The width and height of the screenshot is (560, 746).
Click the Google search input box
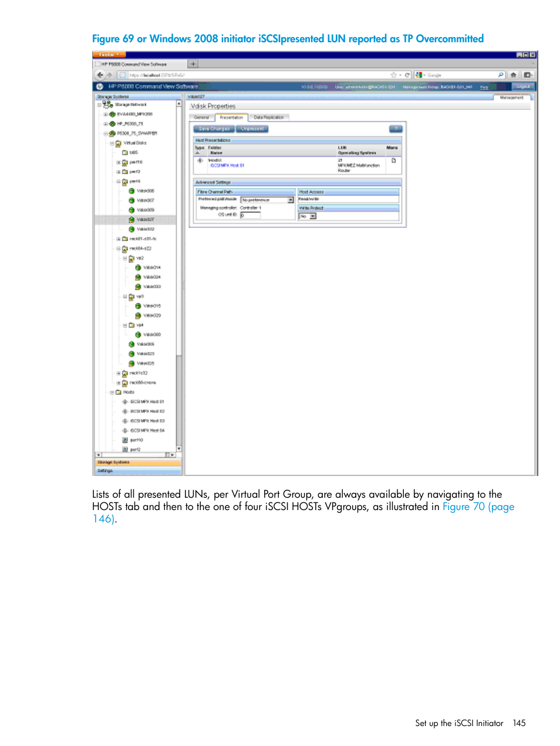click(461, 75)
